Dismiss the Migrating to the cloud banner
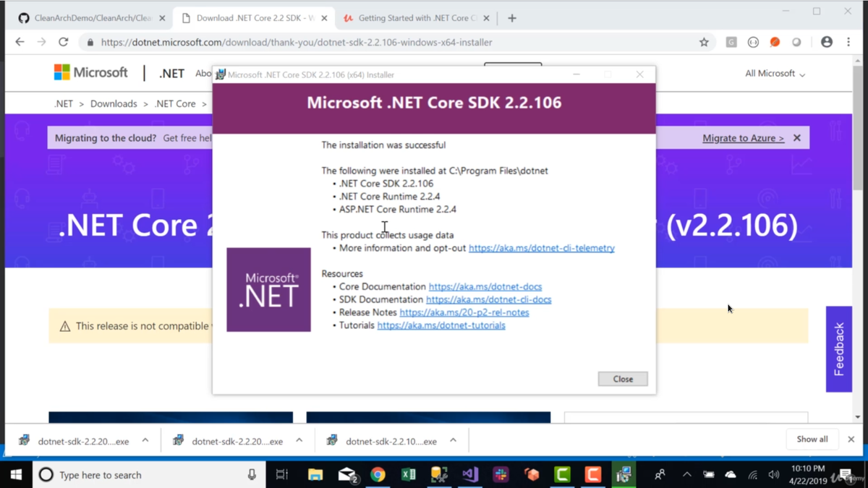Screen dimensions: 868x488 coord(796,138)
